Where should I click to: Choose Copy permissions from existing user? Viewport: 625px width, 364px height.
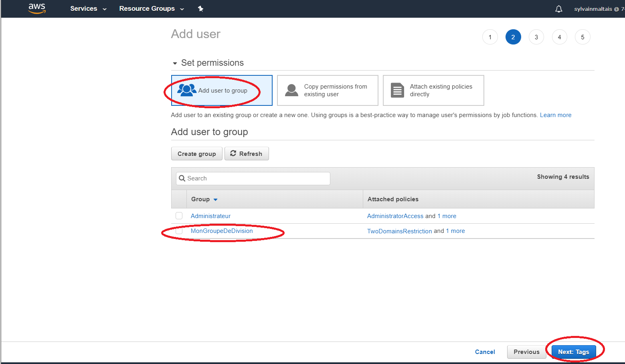point(327,91)
